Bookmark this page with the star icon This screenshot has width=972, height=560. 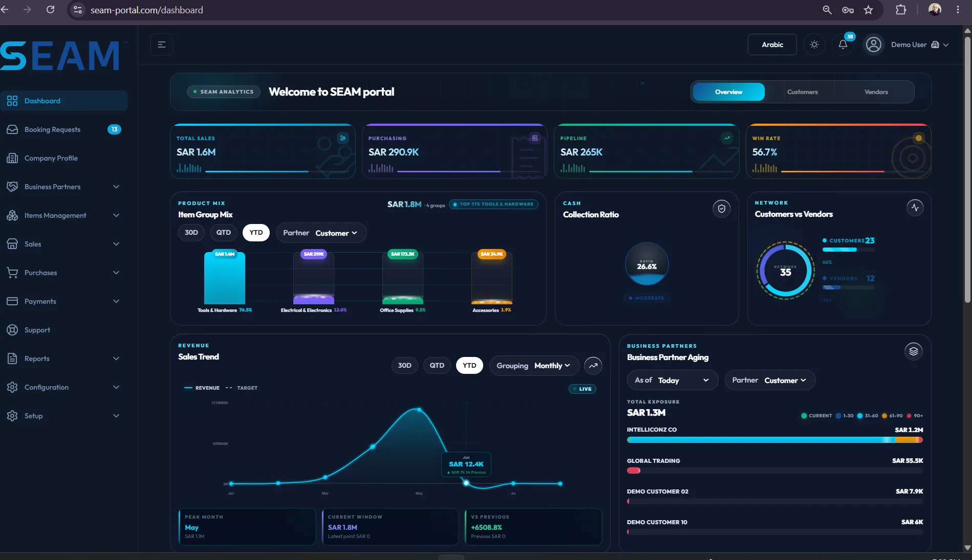pyautogui.click(x=869, y=10)
